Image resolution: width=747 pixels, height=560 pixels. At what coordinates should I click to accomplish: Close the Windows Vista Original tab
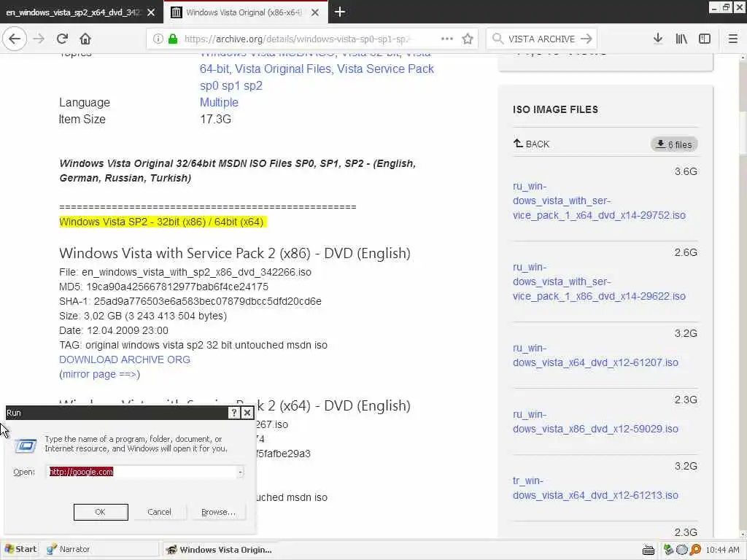pyautogui.click(x=315, y=12)
